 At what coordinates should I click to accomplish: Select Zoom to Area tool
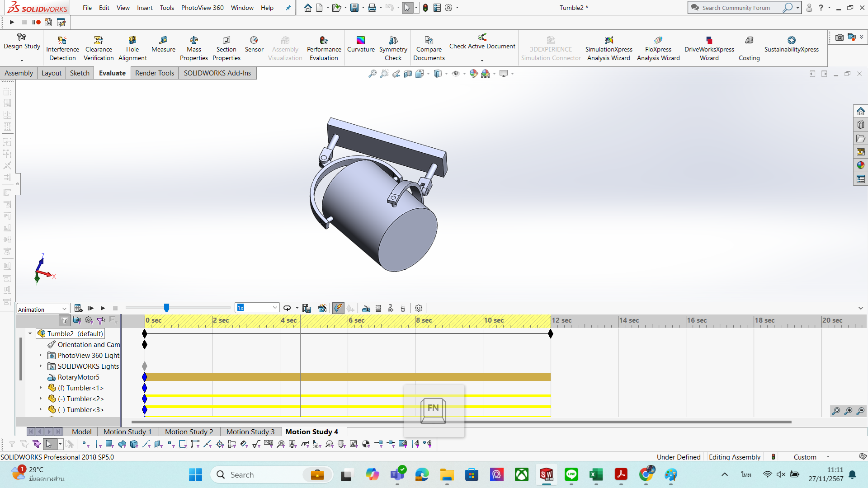click(x=384, y=74)
